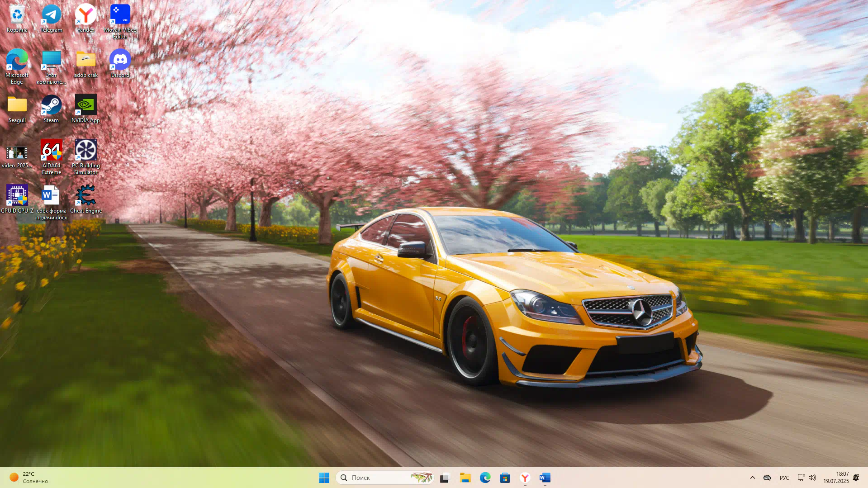Select the NVIDIA App shortcut

[x=85, y=109]
